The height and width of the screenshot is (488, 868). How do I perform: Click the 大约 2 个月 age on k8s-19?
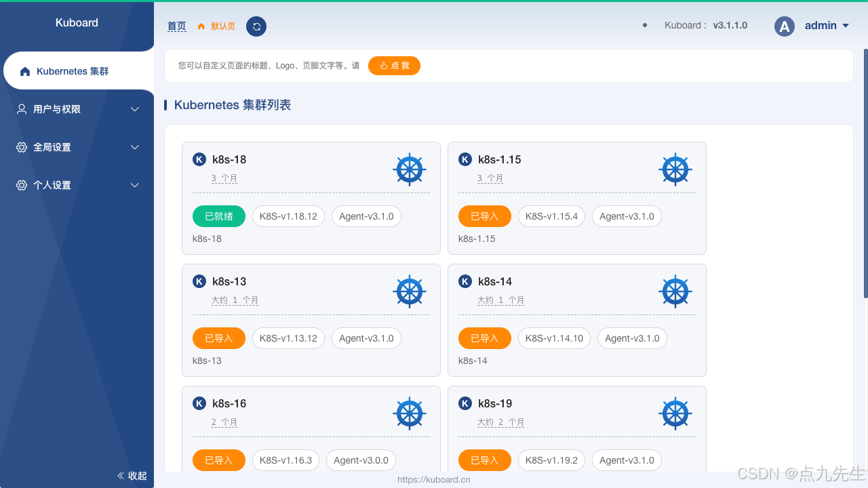(500, 422)
